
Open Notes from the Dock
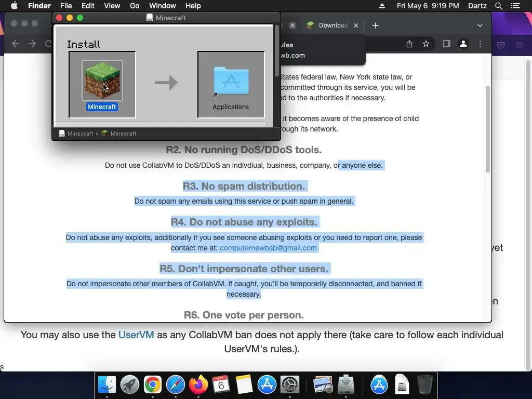[x=244, y=385]
